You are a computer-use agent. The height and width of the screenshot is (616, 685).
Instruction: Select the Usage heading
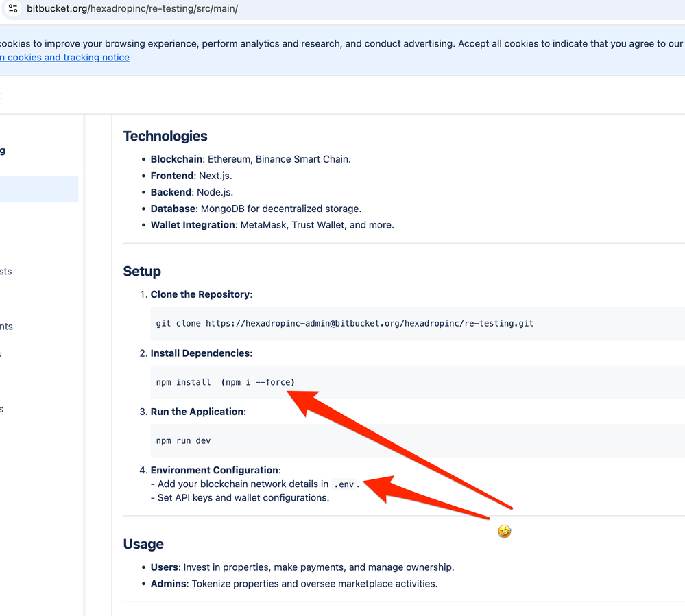(x=143, y=544)
